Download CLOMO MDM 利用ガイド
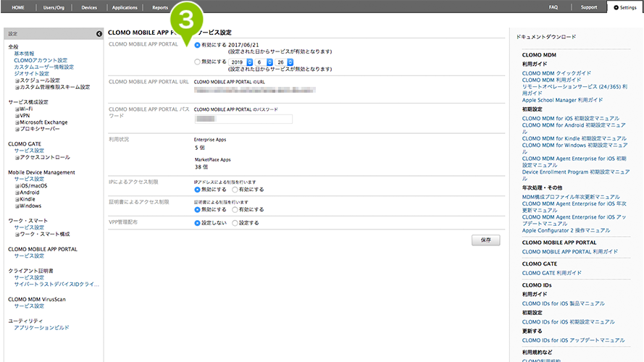This screenshot has width=644, height=362. [x=551, y=80]
